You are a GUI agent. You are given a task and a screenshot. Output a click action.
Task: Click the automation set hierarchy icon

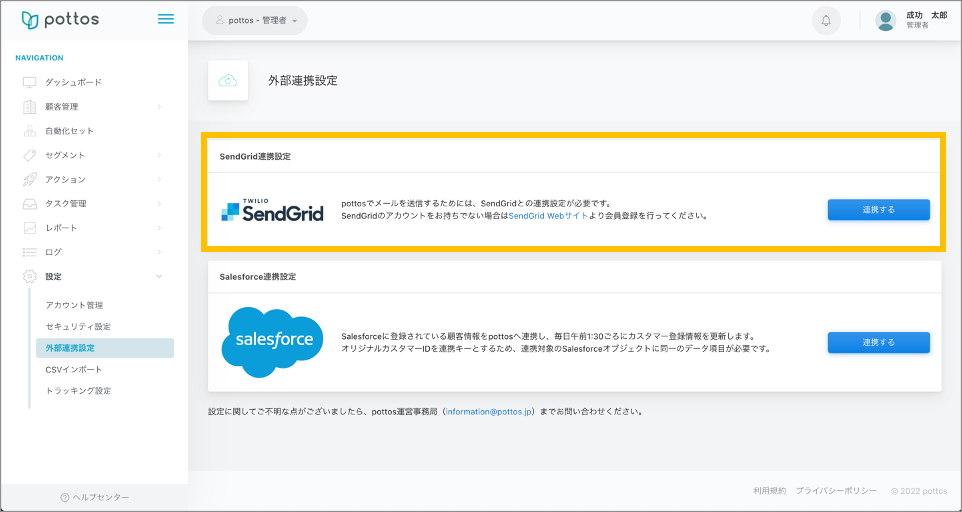point(29,131)
